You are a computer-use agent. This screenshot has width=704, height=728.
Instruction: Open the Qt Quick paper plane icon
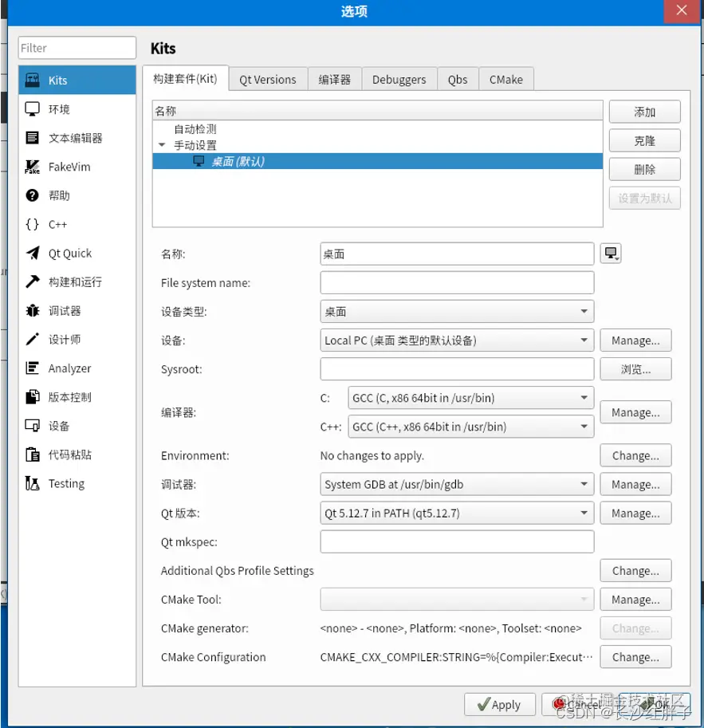pyautogui.click(x=32, y=253)
